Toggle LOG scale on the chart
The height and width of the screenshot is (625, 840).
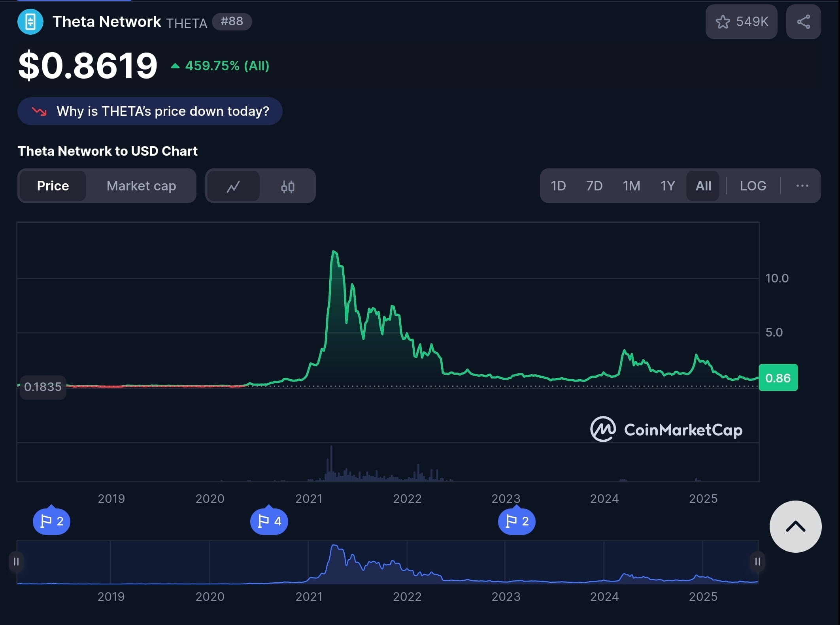point(753,186)
